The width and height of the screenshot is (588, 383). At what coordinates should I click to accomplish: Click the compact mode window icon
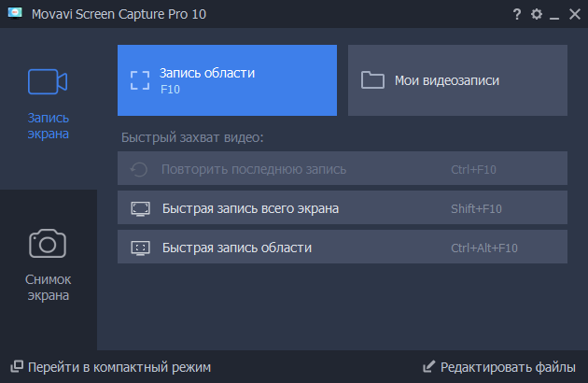(x=16, y=367)
